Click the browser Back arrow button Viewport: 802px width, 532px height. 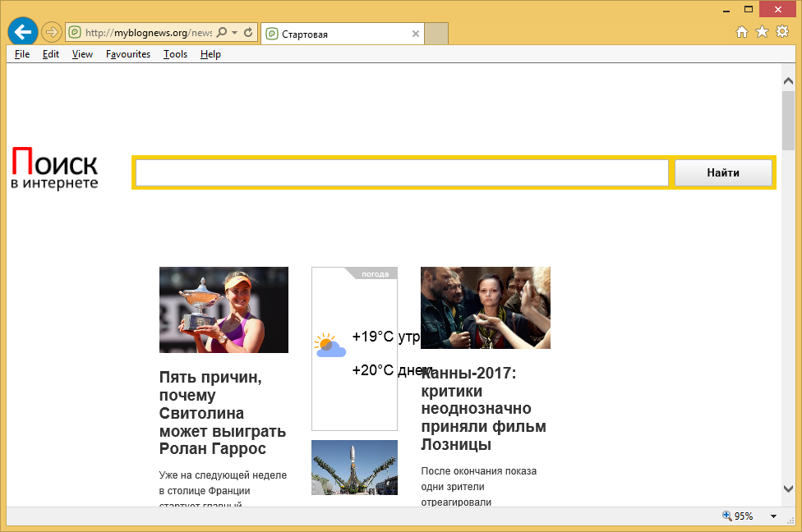tap(23, 32)
